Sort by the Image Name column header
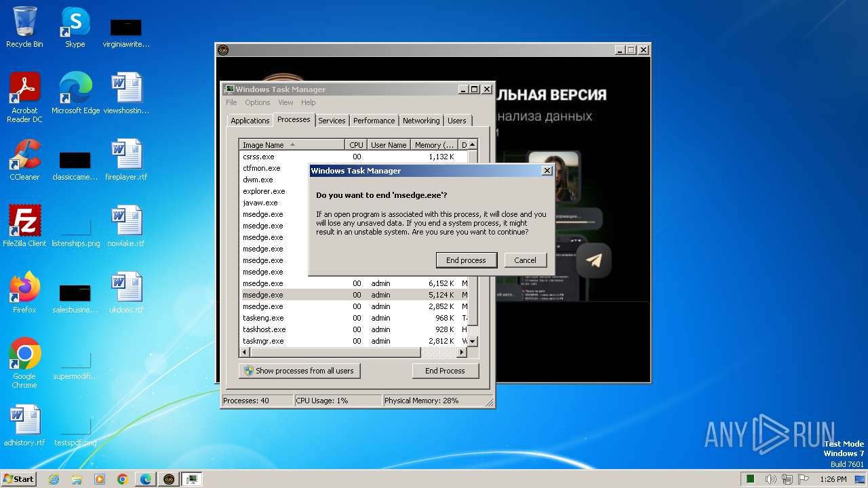 (292, 145)
